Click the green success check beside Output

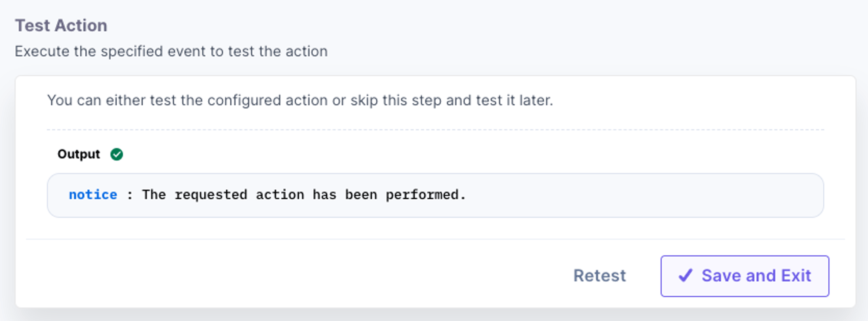pos(117,155)
